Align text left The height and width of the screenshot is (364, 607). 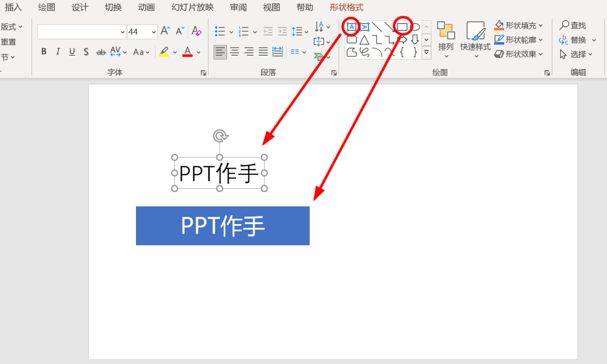(x=220, y=52)
